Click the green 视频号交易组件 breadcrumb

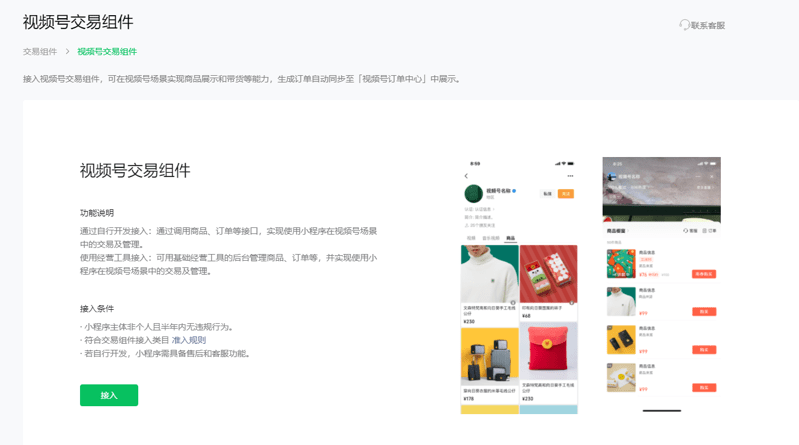pyautogui.click(x=107, y=51)
